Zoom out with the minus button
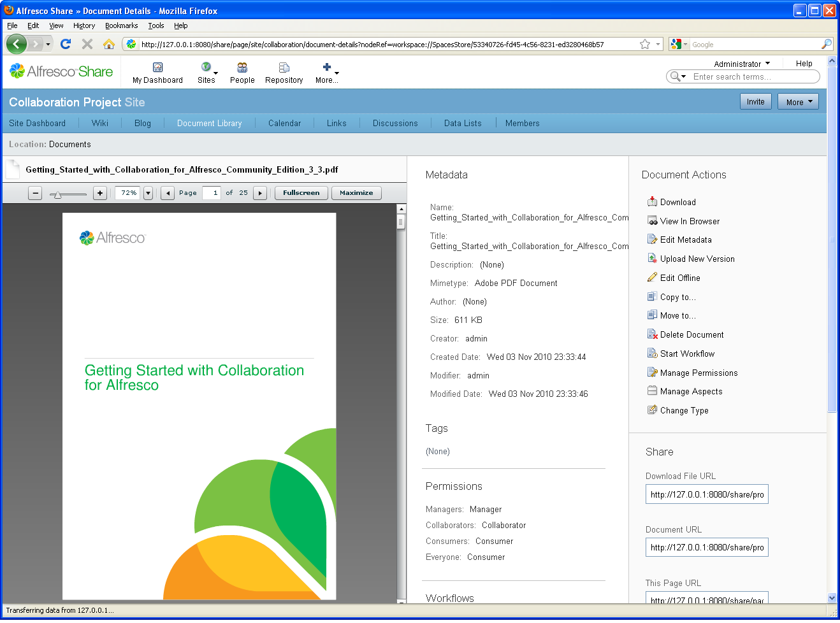The width and height of the screenshot is (840, 623). pos(36,193)
